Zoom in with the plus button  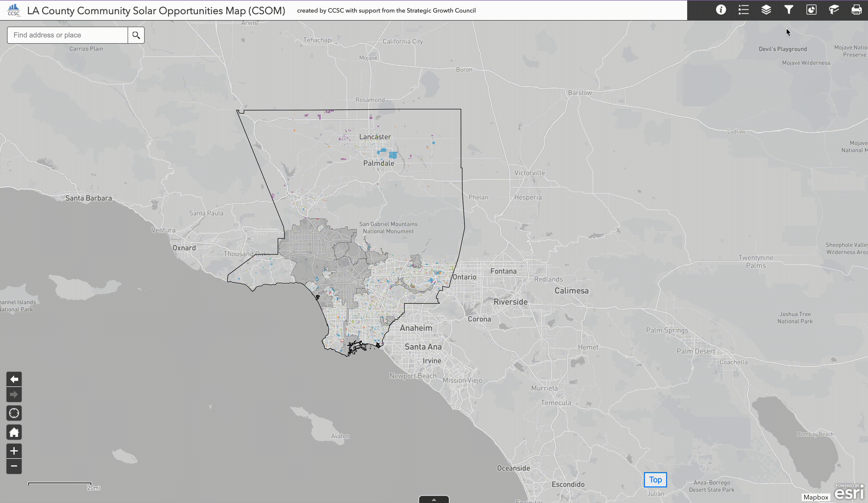[x=14, y=451]
